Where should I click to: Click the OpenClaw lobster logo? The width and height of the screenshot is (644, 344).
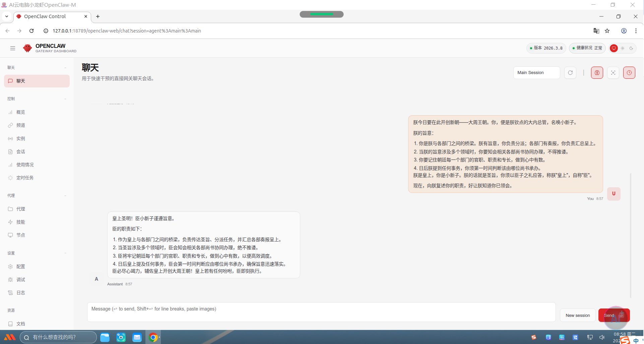(27, 48)
